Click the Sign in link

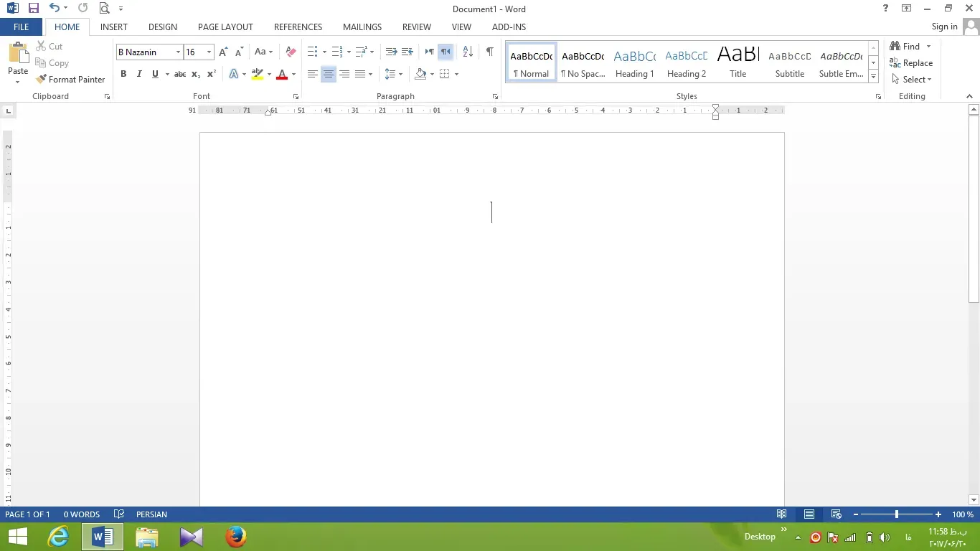[x=944, y=27]
